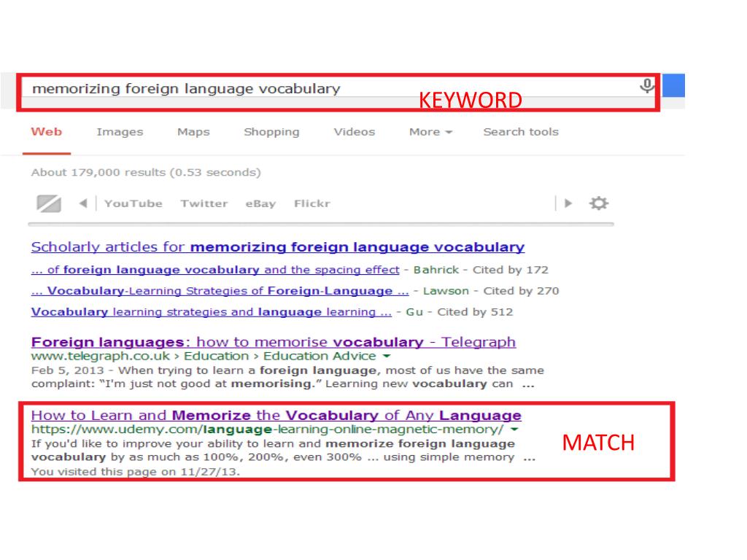Expand the More dropdown menu
747x560 pixels.
tap(430, 132)
